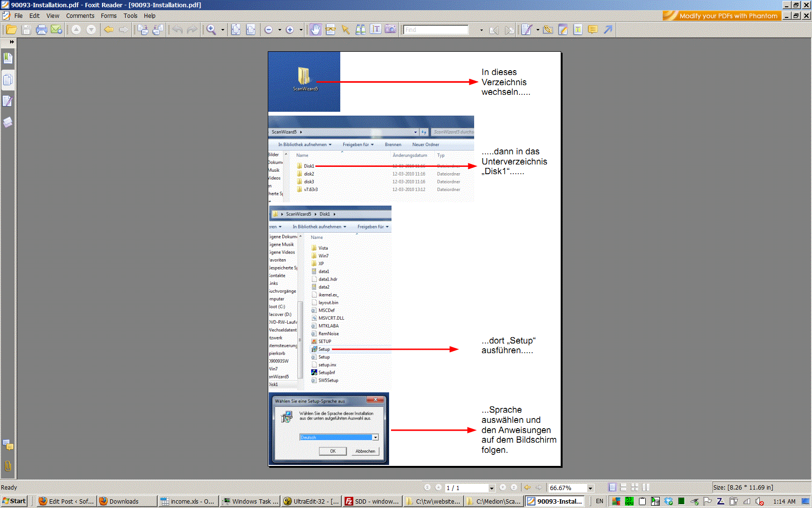812x508 pixels.
Task: Open dropdown beside zoom in plus icon
Action: pyautogui.click(x=301, y=30)
